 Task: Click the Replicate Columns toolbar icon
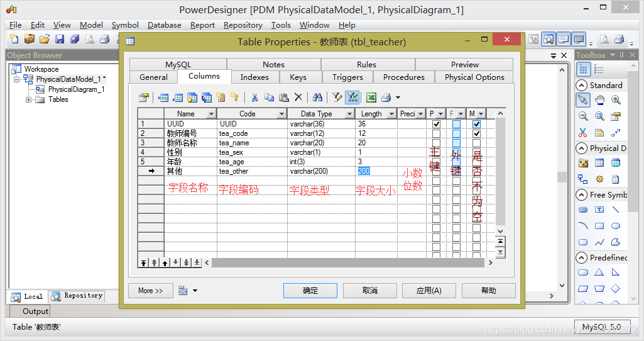click(x=207, y=98)
